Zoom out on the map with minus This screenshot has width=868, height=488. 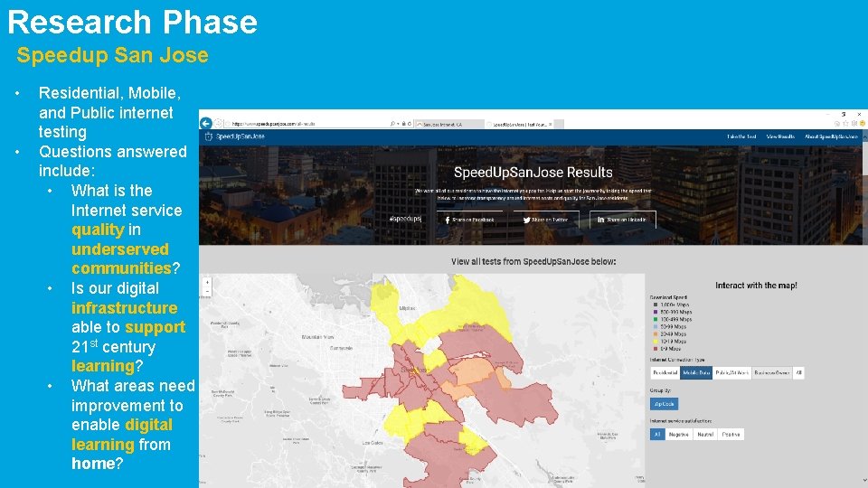click(207, 291)
